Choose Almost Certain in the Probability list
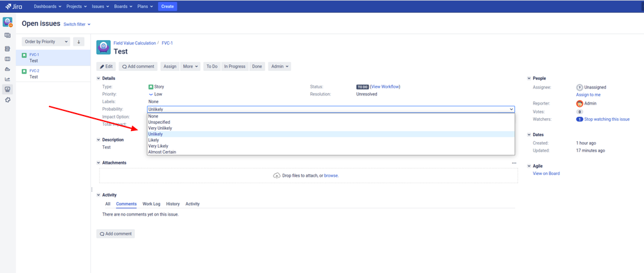Screen dimensions: 644x273 [330, 152]
